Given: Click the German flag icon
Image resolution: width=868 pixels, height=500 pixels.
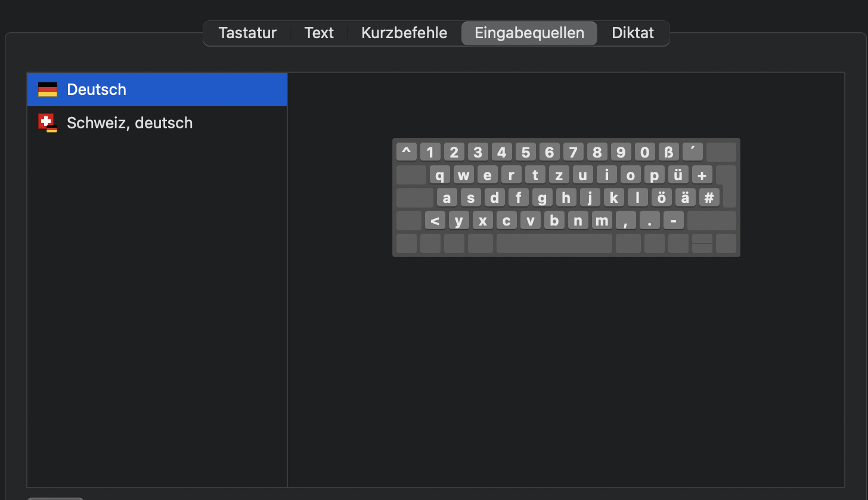Looking at the screenshot, I should click(48, 89).
